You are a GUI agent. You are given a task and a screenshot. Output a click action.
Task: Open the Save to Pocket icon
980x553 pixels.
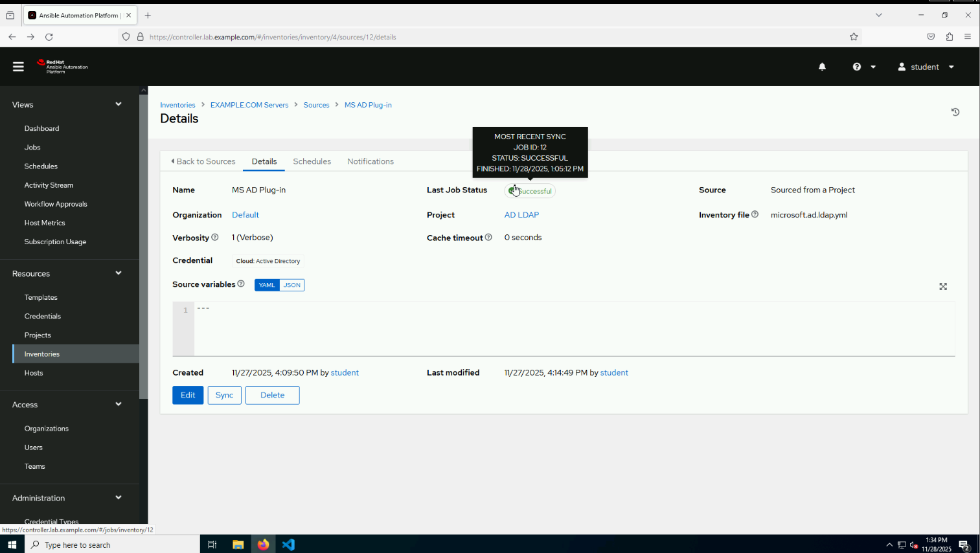coord(931,37)
